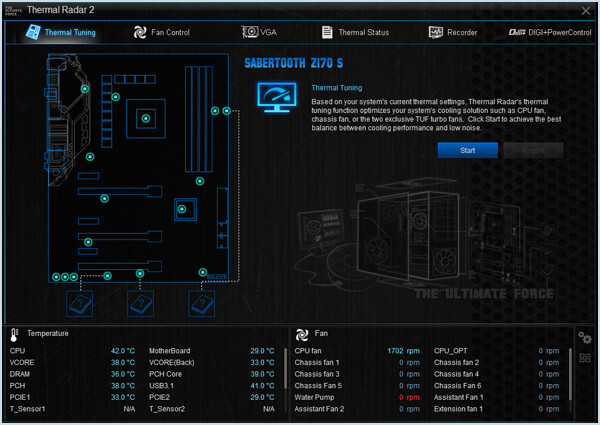
Task: Go to the Thermal Status tab
Action: click(355, 32)
